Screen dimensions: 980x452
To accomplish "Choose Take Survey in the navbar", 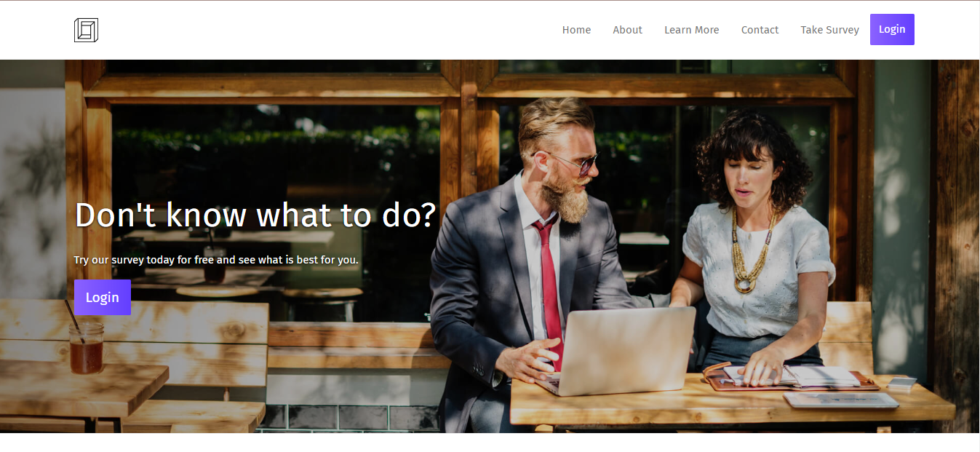I will [x=829, y=30].
